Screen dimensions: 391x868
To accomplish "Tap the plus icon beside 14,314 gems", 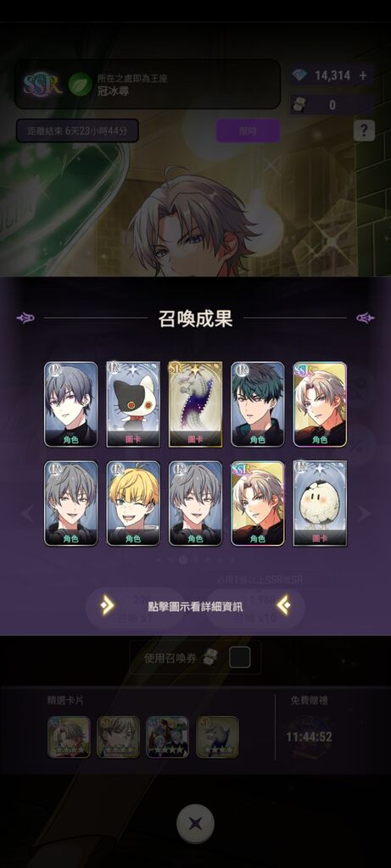I will coord(363,75).
